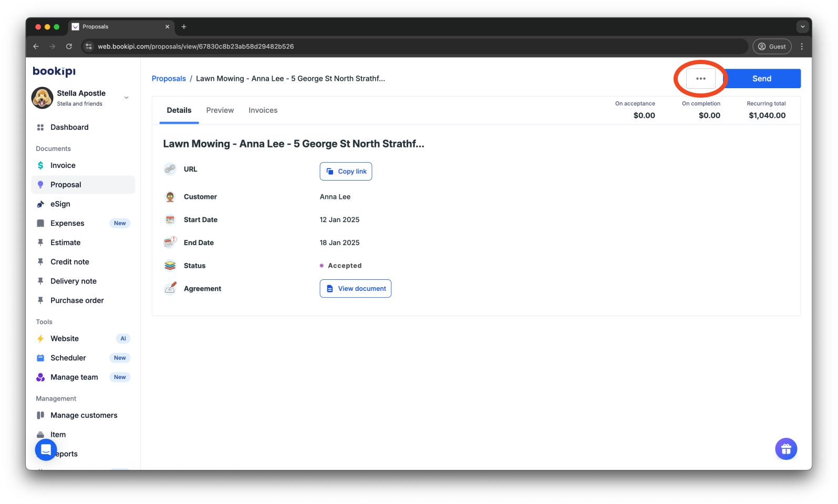Click the Invoice dollar sign icon
This screenshot has height=504, width=838.
click(x=40, y=165)
